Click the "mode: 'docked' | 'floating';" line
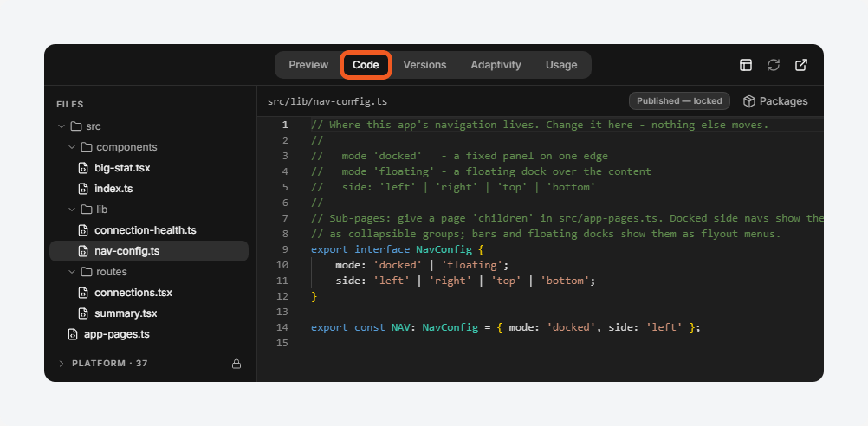This screenshot has height=426, width=868. point(422,265)
